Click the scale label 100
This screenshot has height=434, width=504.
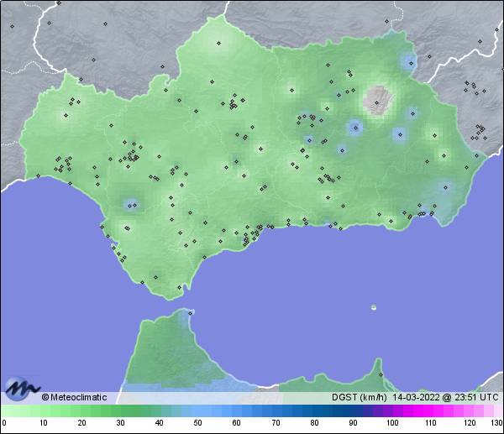point(392,423)
